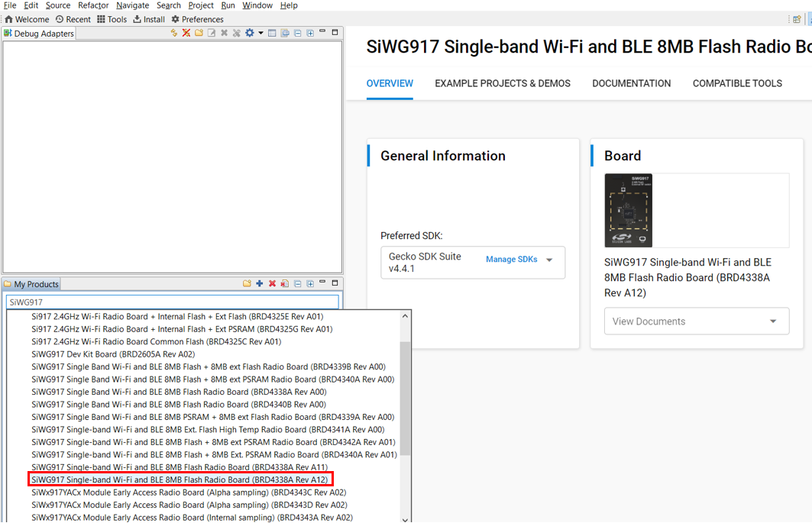Open the Install toolbar button

[149, 19]
